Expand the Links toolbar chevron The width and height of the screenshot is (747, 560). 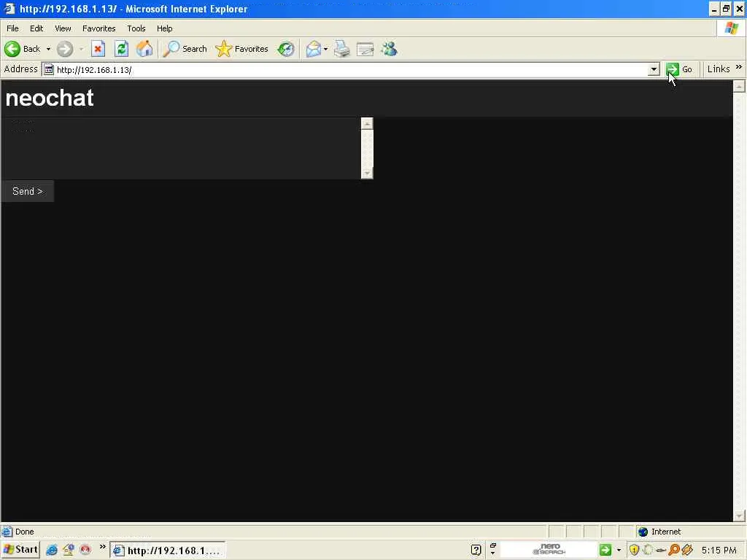coord(739,67)
